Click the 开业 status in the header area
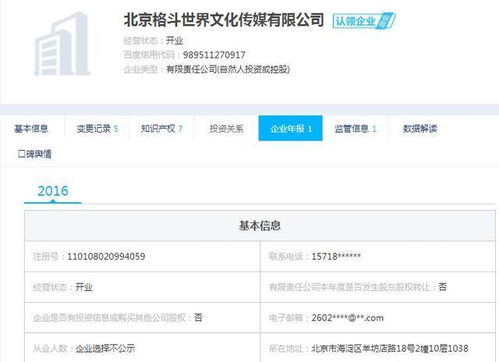The width and height of the screenshot is (499, 362). [174, 41]
